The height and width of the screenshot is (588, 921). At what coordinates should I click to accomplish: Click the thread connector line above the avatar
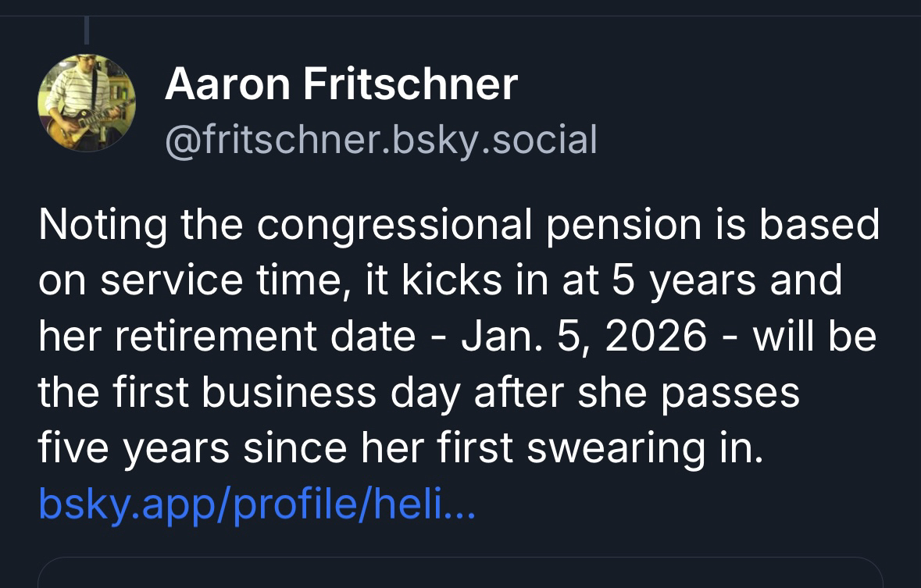click(x=87, y=30)
